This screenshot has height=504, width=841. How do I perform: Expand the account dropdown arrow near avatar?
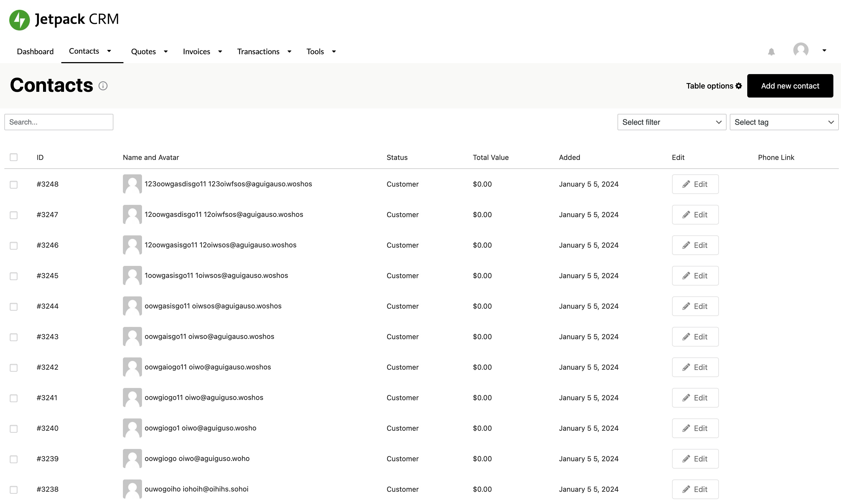pos(825,50)
